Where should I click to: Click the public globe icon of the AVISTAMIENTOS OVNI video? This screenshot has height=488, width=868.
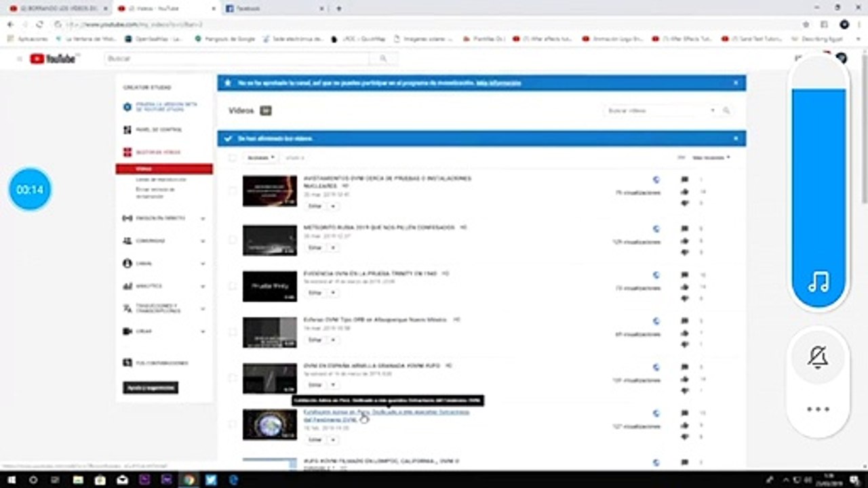656,180
